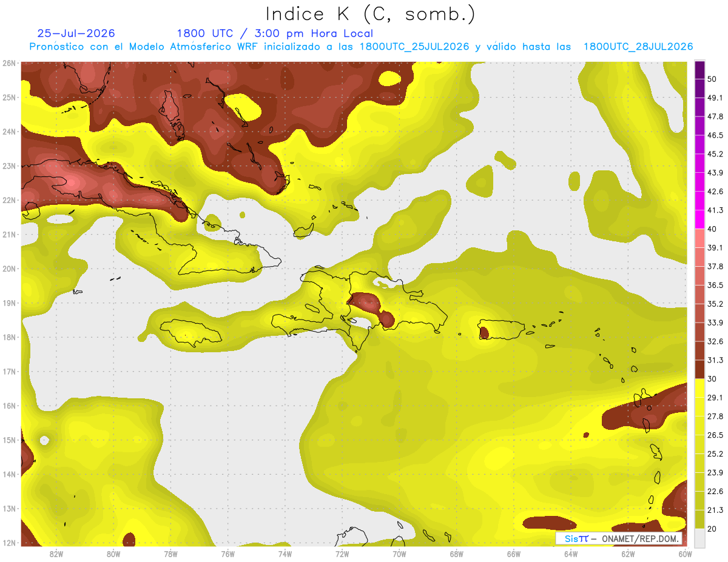Click the valid-until time "1800UTC_28JUL2026"

(638, 47)
